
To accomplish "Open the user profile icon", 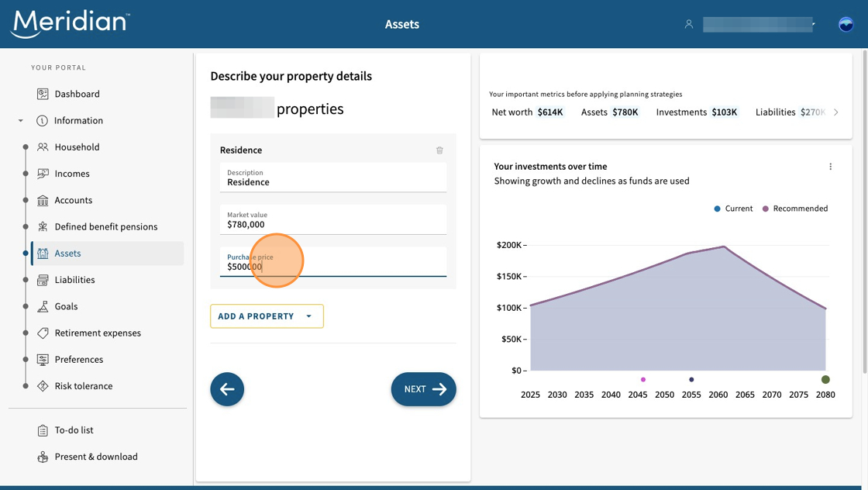I will pyautogui.click(x=689, y=24).
